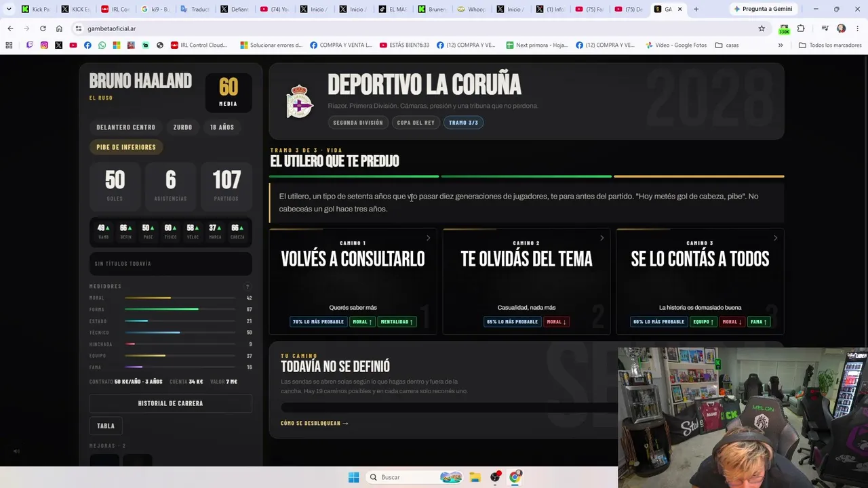Click the Fama effect badge on Camino 3
This screenshot has width=868, height=488.
(759, 322)
